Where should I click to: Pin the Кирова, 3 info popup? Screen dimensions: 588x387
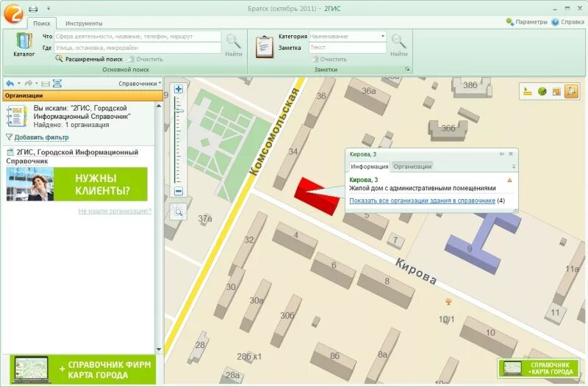[501, 154]
